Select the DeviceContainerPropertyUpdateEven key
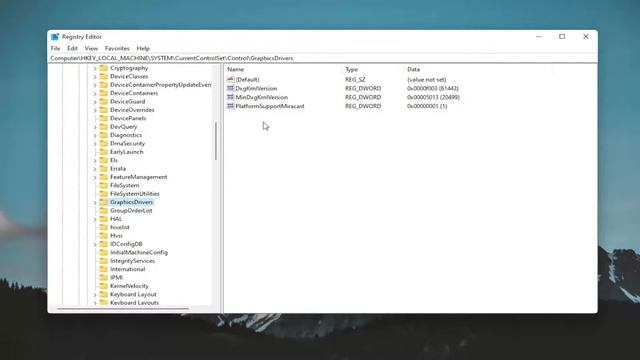Screen dimensions: 640x360 (160, 84)
